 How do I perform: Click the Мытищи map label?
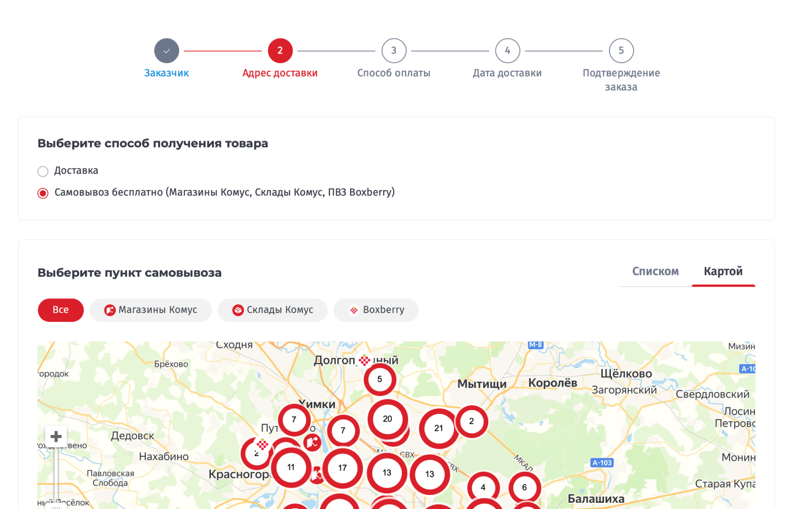click(x=482, y=384)
